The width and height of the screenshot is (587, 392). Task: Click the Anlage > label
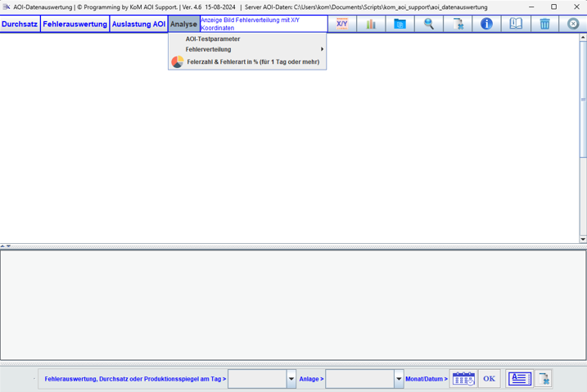point(311,379)
